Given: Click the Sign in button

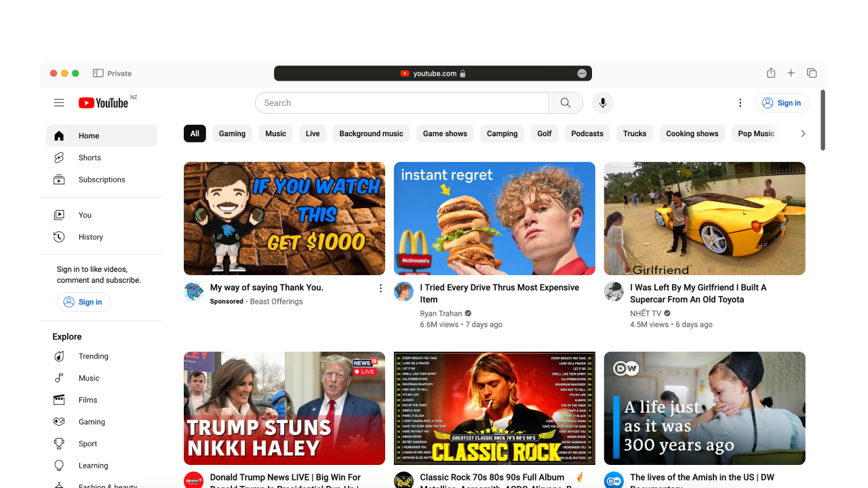Looking at the screenshot, I should [x=783, y=102].
